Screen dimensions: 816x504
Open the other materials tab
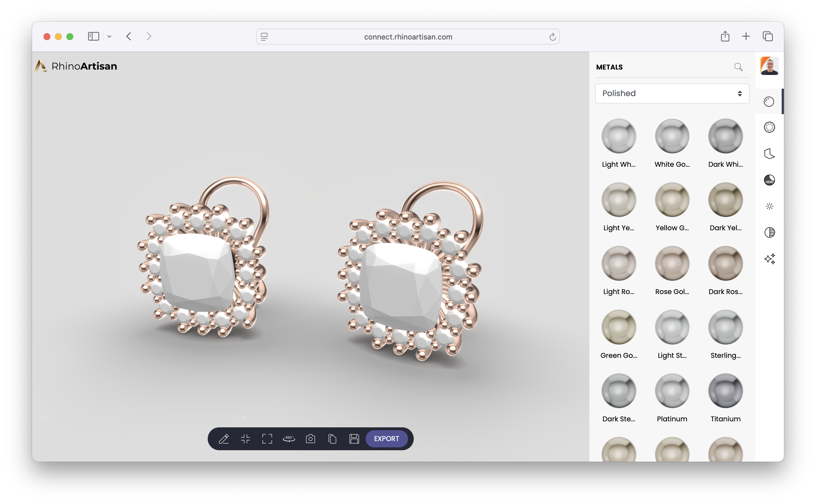point(769,154)
